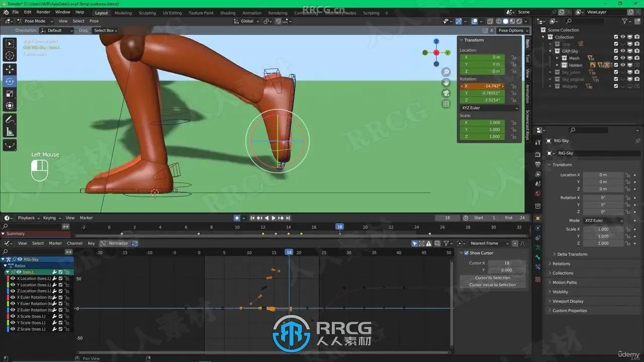Toggle visibility eye for Z Scale (toes.L)

click(x=13, y=329)
